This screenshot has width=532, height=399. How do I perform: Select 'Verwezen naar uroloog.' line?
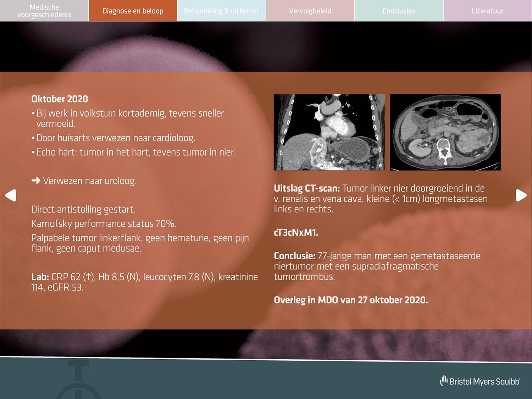coord(90,181)
